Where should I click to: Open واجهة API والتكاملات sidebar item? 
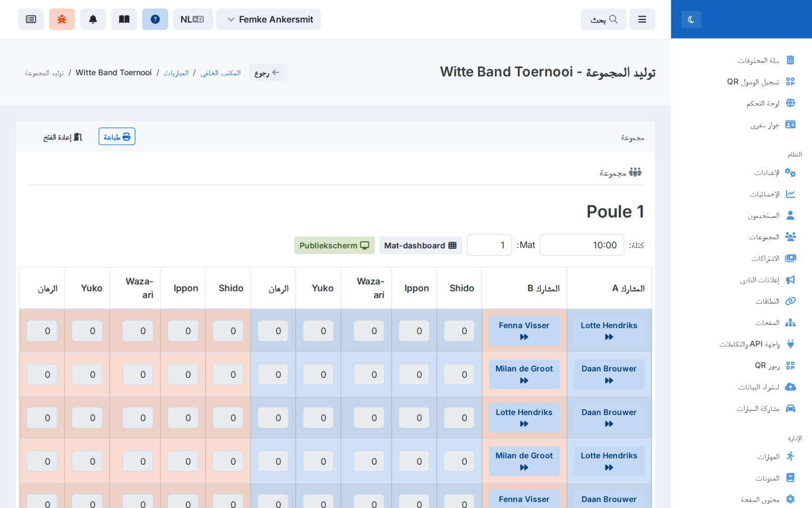757,344
